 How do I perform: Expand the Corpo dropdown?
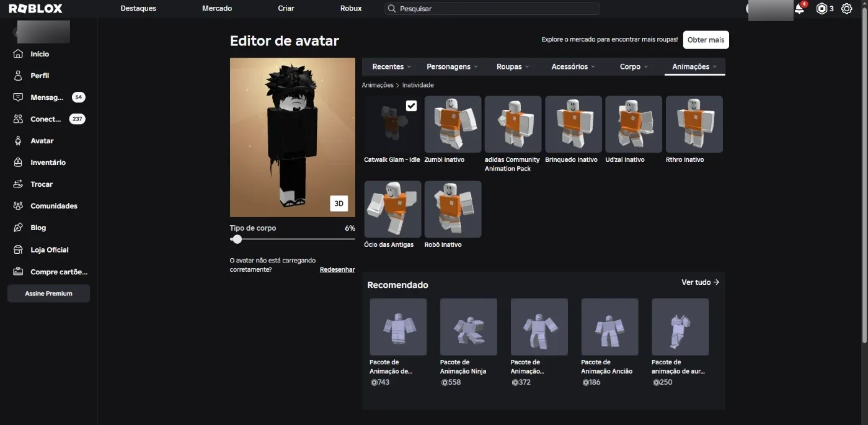(634, 67)
